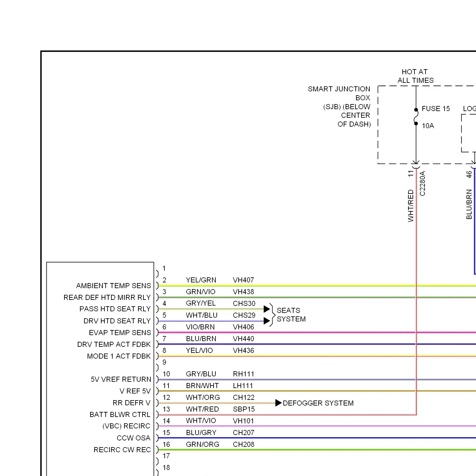Click the vertical WHT/RED wire label
The height and width of the screenshot is (476, 476).
(411, 206)
